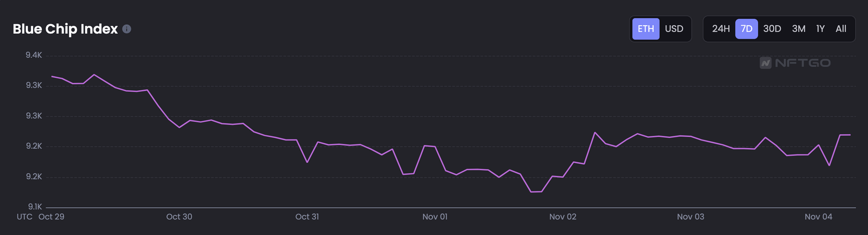Switch currency to USD
This screenshot has width=868, height=235.
coord(674,29)
